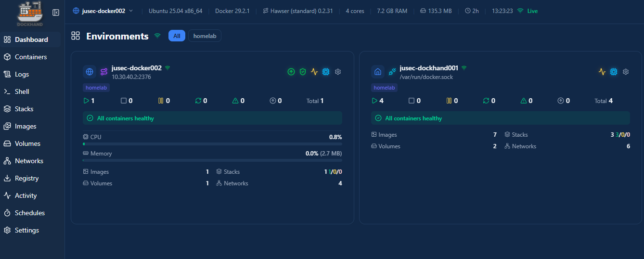Open settings gear on jusec-dockhand001 card
This screenshot has width=644, height=259.
(x=626, y=72)
